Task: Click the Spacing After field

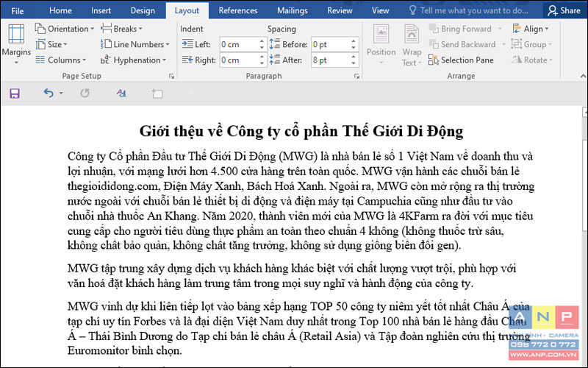Action: click(331, 60)
